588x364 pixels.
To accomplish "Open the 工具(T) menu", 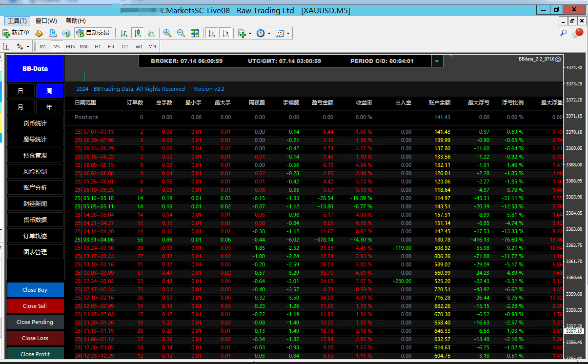I will 18,20.
